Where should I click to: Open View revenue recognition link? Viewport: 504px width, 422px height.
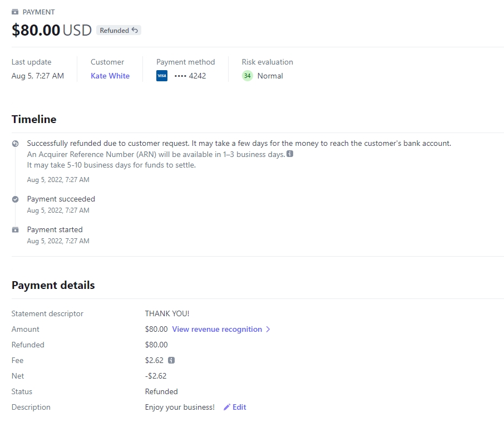[217, 330]
